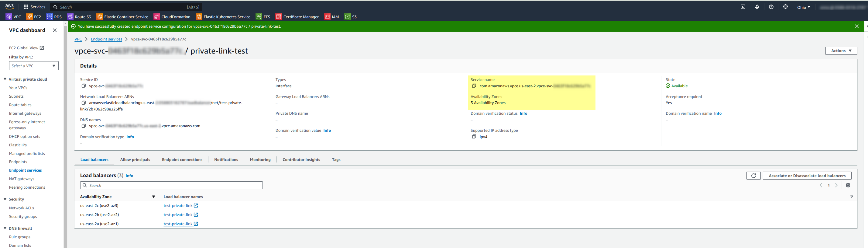The image size is (868, 248).
Task: Open the Ohio region selector
Action: [803, 7]
